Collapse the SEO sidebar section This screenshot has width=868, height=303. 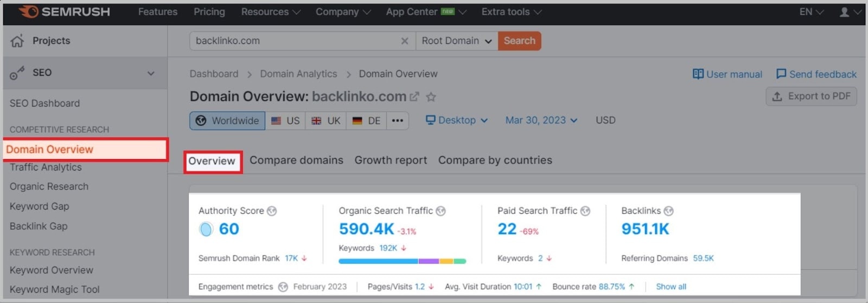pyautogui.click(x=151, y=73)
